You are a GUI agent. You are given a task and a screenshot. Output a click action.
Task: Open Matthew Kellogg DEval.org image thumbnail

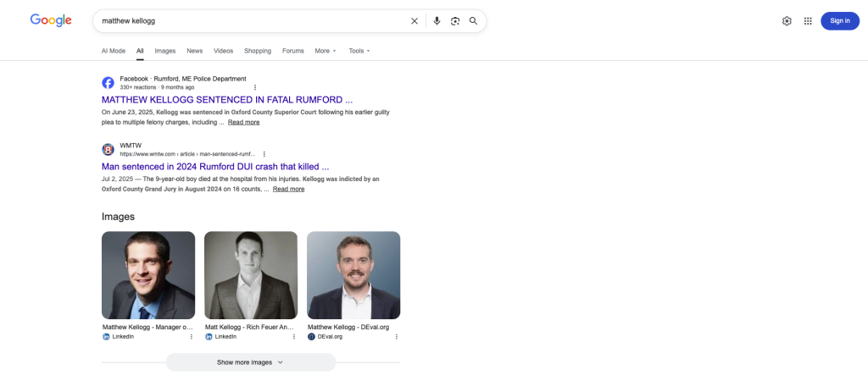click(x=353, y=275)
